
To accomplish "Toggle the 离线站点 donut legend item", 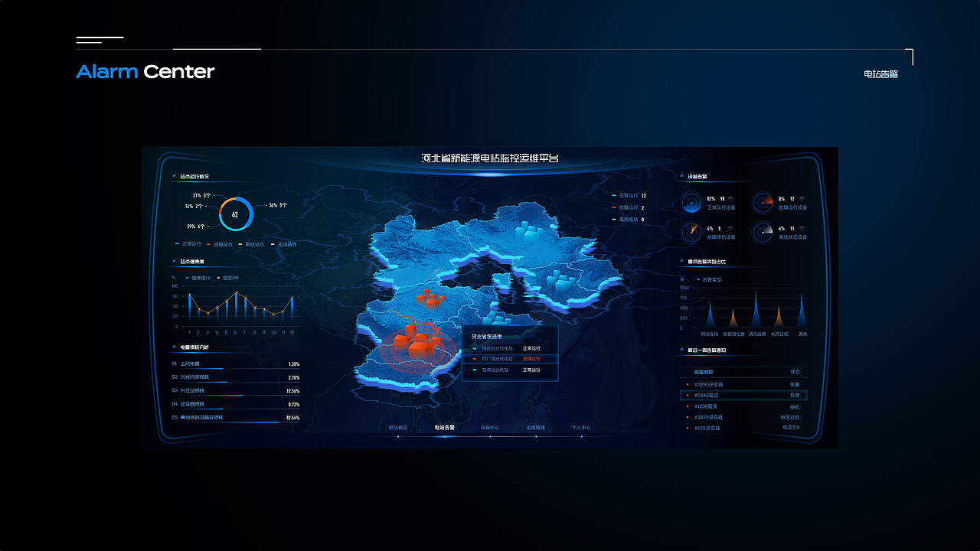I will [251, 244].
